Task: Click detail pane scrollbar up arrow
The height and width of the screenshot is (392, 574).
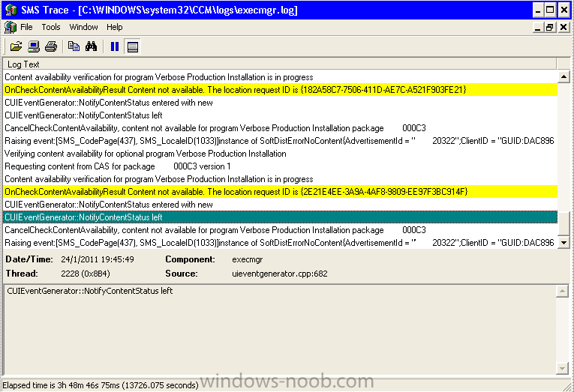Action: (x=562, y=292)
